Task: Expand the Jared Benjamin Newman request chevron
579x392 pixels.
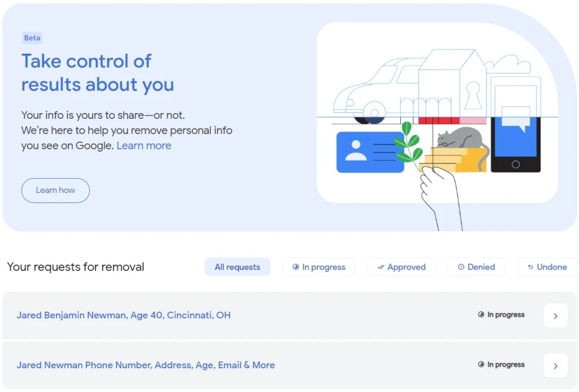Action: [x=555, y=316]
